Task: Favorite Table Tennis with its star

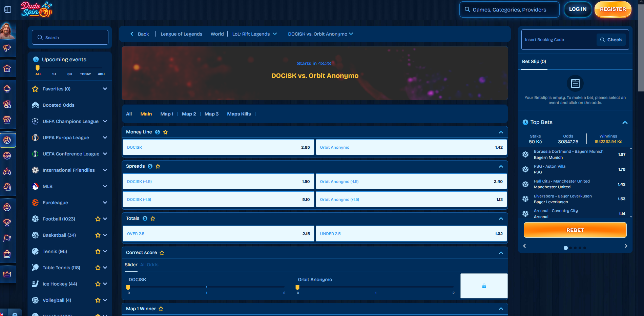Action: (x=98, y=268)
